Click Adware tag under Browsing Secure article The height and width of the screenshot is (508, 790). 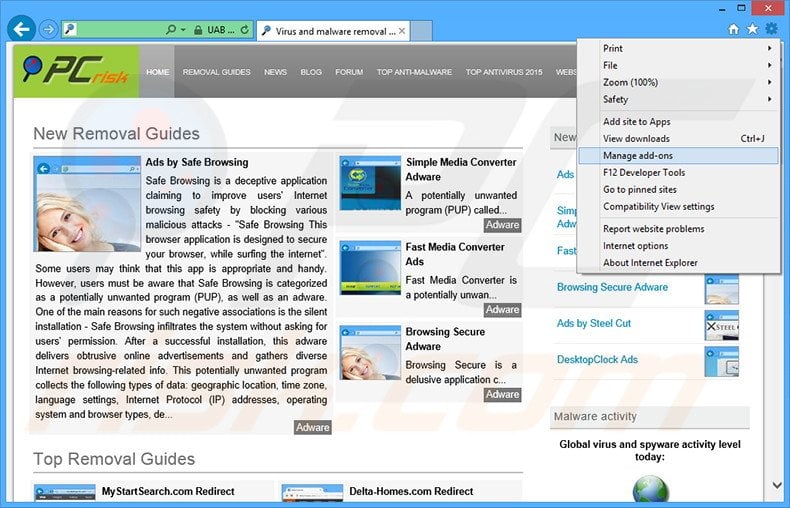502,394
